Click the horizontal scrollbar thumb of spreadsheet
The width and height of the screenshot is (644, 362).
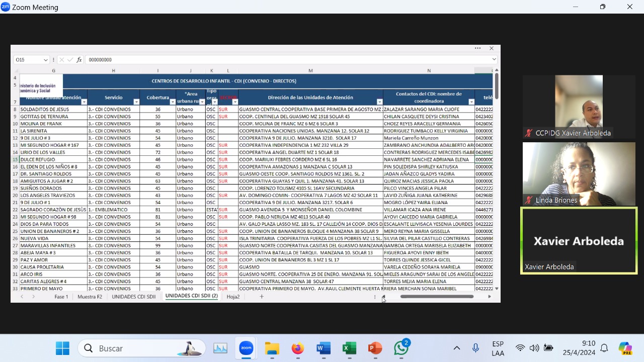437,297
